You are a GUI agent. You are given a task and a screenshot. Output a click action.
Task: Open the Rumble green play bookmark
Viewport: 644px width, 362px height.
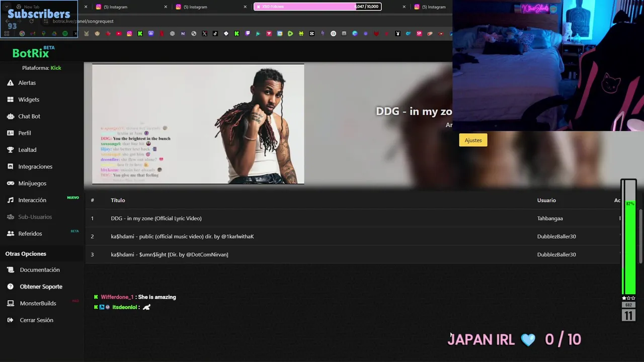point(290,34)
